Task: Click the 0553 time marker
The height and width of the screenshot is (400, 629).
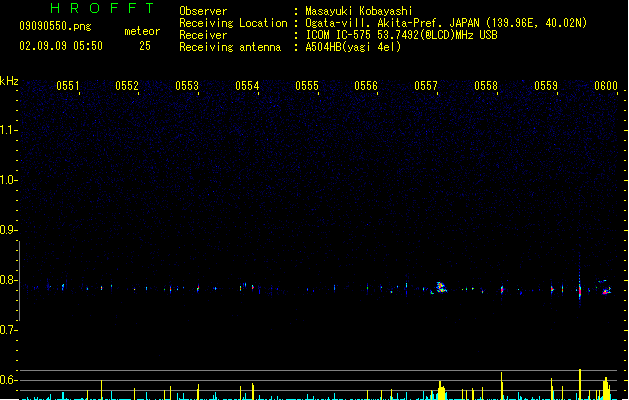Action: tap(187, 86)
